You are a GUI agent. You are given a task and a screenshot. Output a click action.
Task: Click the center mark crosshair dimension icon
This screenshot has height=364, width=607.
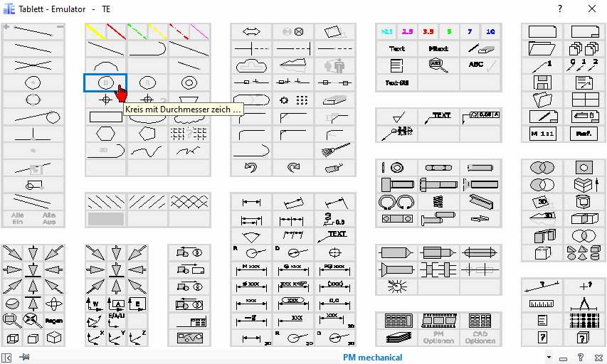(x=335, y=252)
